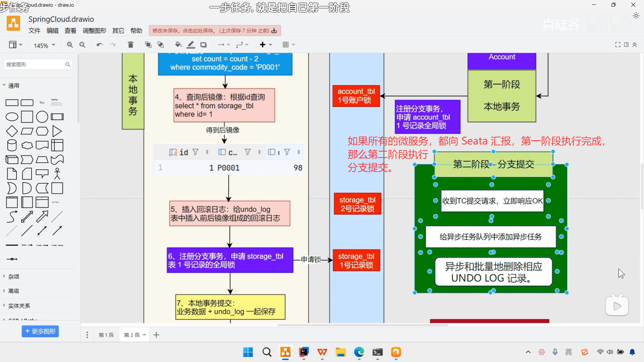
Task: Expand the 杂项 shapes section
Action: [x=14, y=277]
